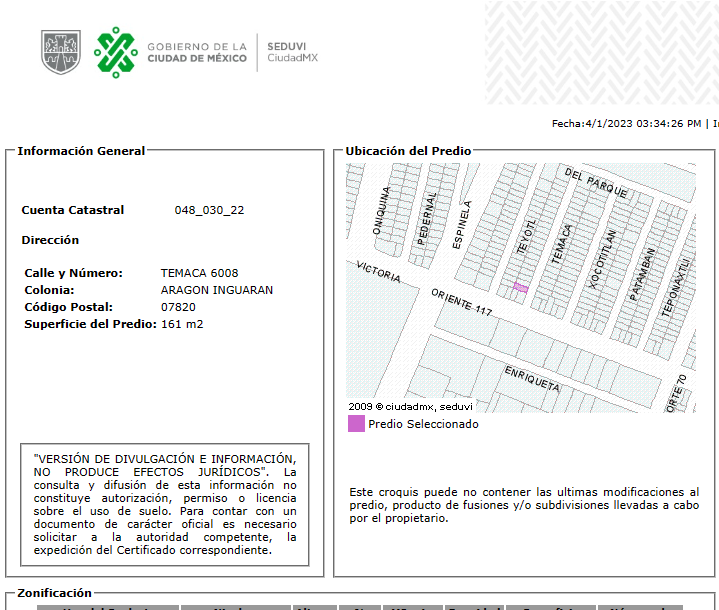Screen dimensions: 719x610
Task: Click the map copyright 2009 ciudadmx, seduvi
Action: pyautogui.click(x=410, y=406)
